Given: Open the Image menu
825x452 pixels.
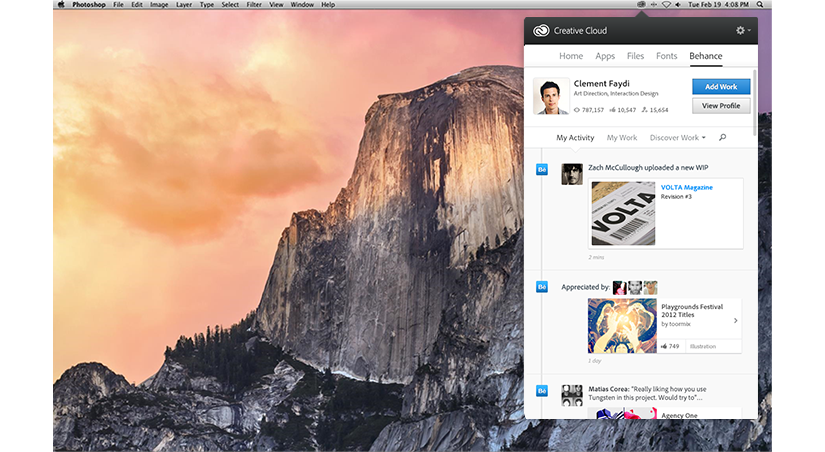Looking at the screenshot, I should [x=159, y=4].
